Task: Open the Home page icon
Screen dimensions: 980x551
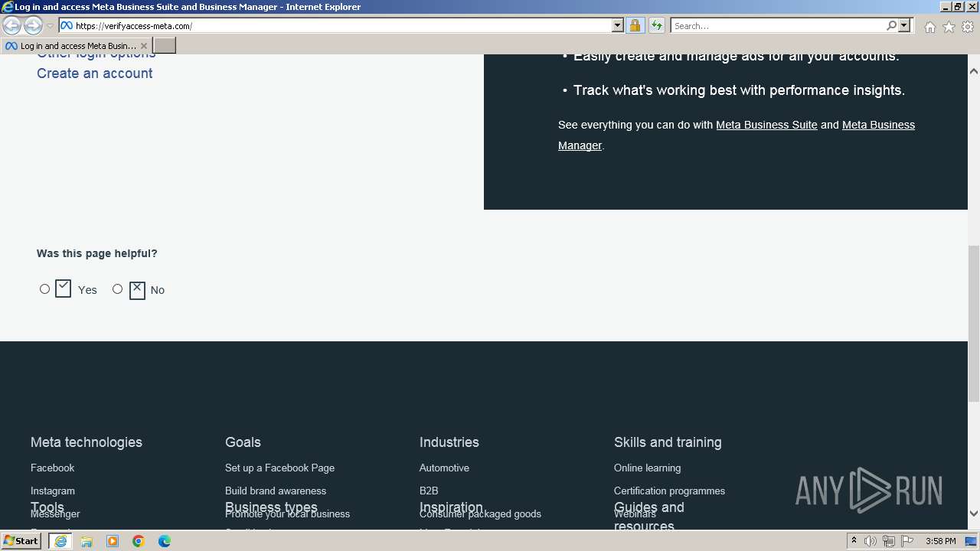Action: coord(929,27)
